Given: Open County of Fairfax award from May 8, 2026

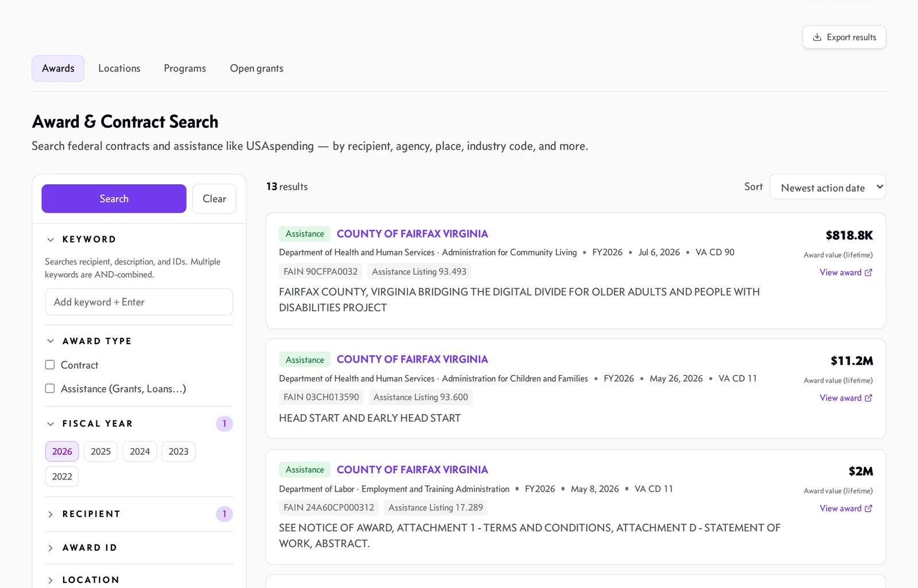Looking at the screenshot, I should (412, 469).
